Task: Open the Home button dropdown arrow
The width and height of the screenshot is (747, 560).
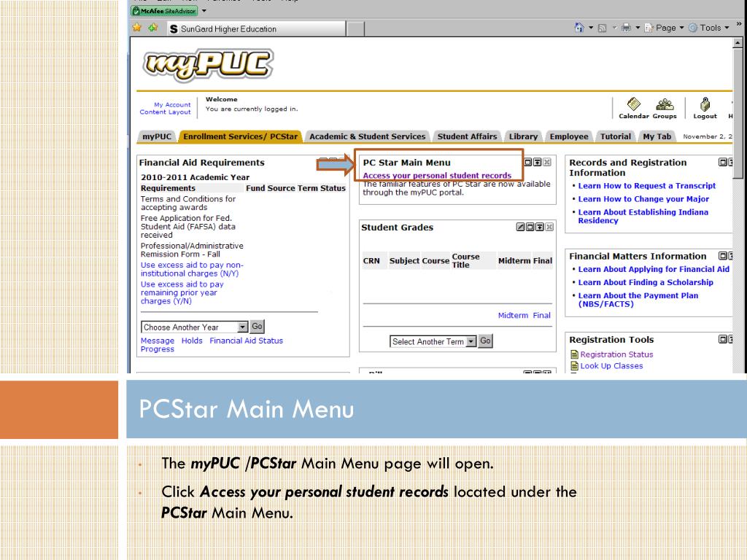Action: point(591,28)
